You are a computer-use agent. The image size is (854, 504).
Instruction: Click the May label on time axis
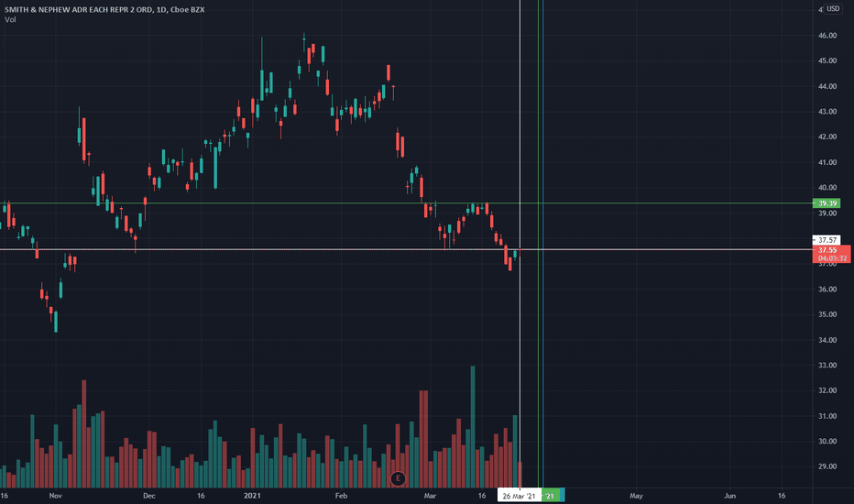tap(636, 496)
